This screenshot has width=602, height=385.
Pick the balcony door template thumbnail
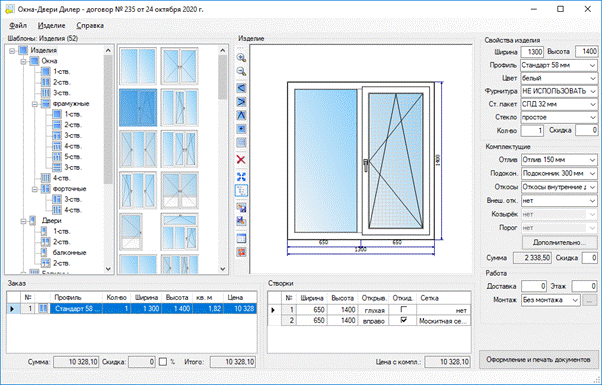pyautogui.click(x=132, y=232)
